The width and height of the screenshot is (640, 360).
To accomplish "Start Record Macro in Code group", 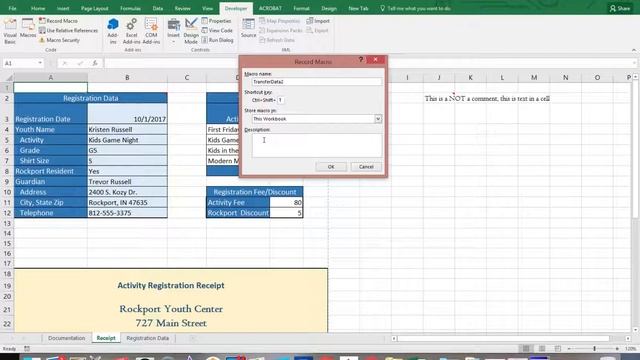I will click(x=58, y=21).
